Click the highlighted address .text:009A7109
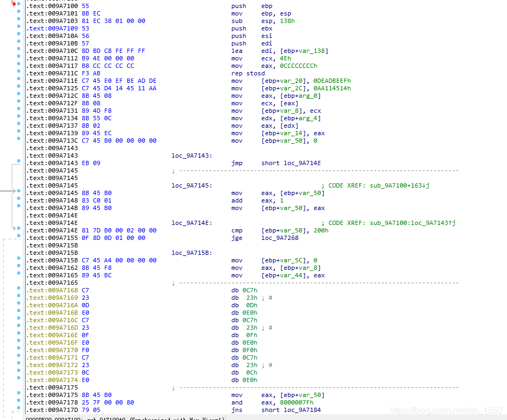This screenshot has width=507, height=420. click(x=52, y=28)
